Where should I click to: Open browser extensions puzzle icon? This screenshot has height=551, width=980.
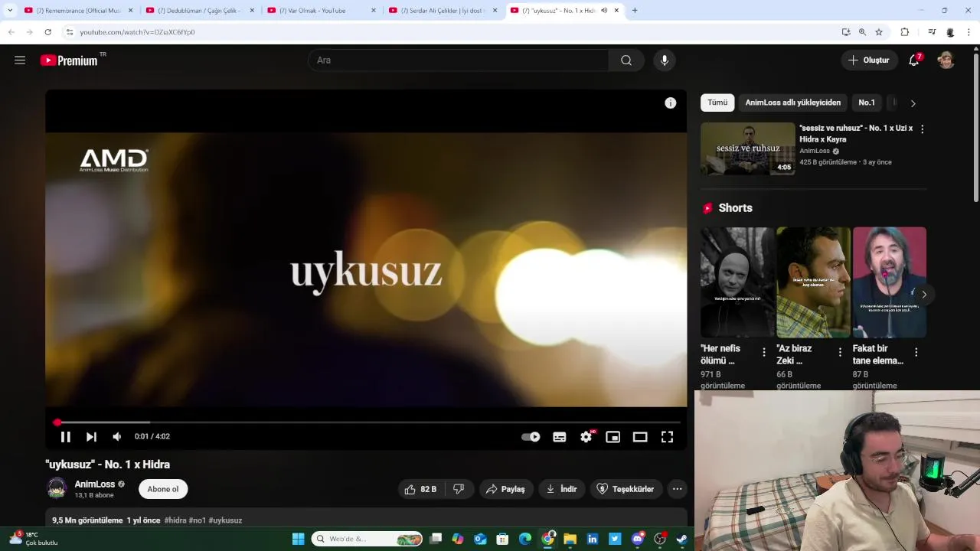(904, 32)
